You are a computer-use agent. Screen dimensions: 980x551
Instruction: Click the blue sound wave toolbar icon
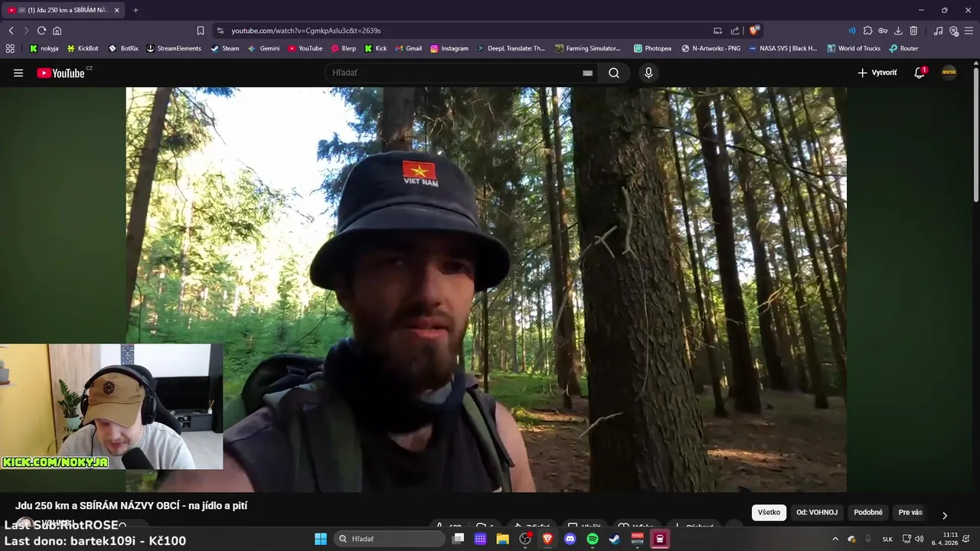pos(851,31)
